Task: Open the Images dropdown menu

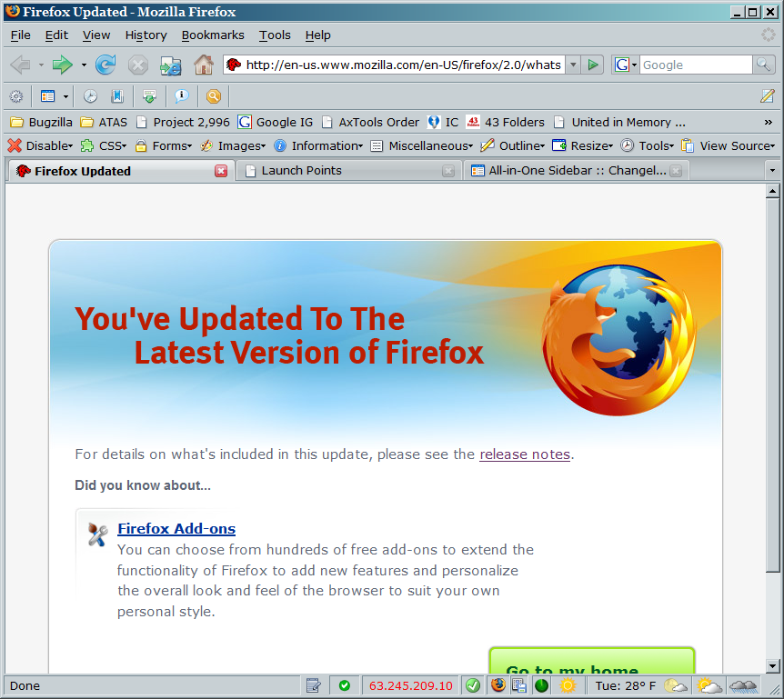Action: [233, 146]
